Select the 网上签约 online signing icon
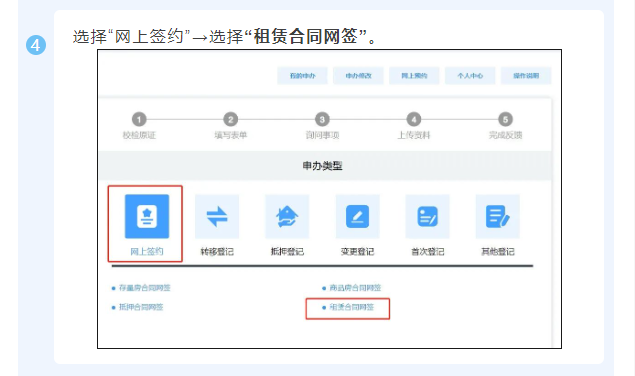The width and height of the screenshot is (635, 376). pyautogui.click(x=147, y=216)
